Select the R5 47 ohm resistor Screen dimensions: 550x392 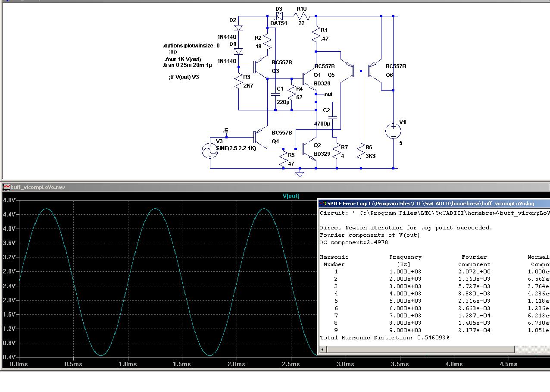[x=283, y=159]
